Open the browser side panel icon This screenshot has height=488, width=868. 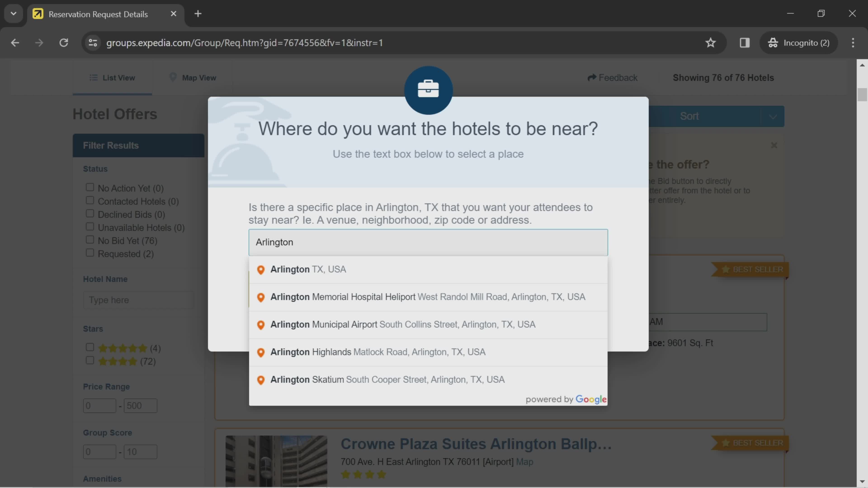click(x=745, y=43)
